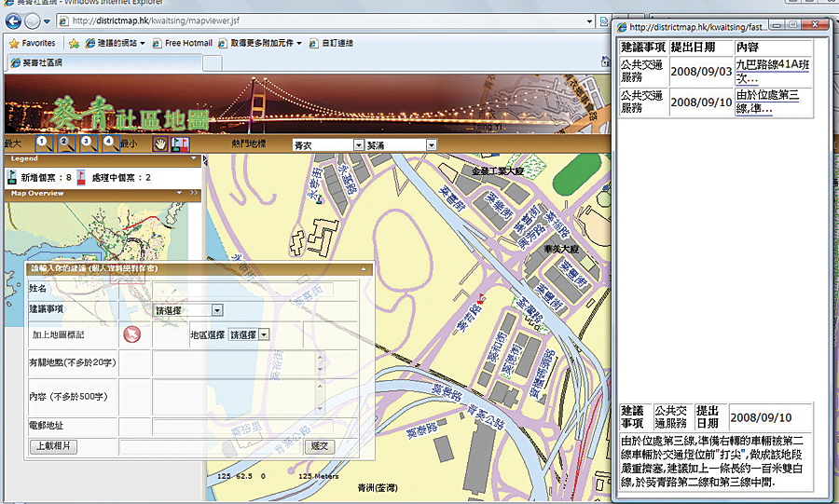
Task: Click the red arrow add map marker icon
Action: tap(132, 334)
